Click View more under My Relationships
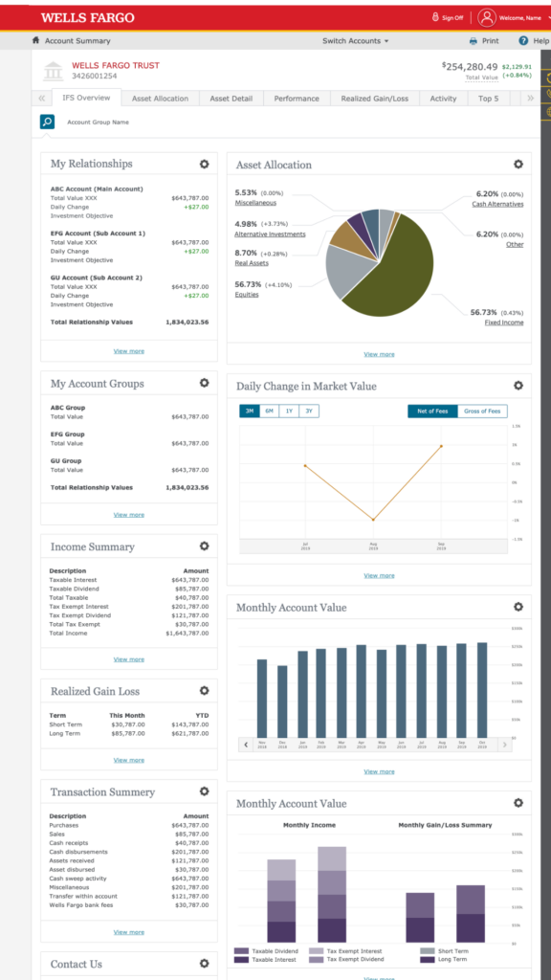 (129, 351)
